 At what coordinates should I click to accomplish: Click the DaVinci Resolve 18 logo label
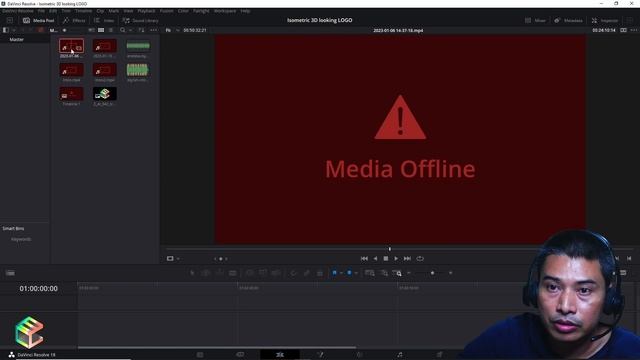(x=32, y=355)
